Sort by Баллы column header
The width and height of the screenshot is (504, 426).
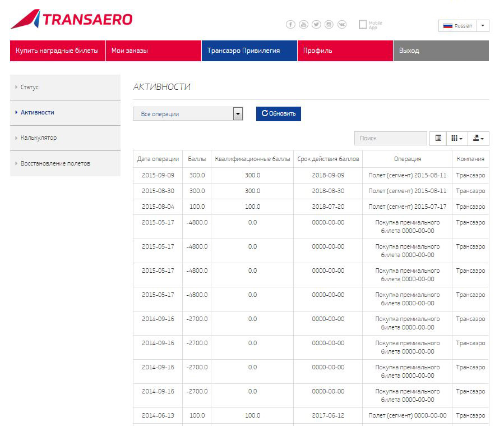tap(197, 159)
